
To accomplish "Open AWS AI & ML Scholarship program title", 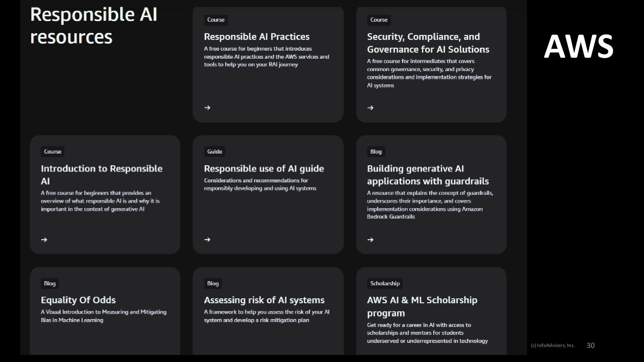I will coord(422,306).
